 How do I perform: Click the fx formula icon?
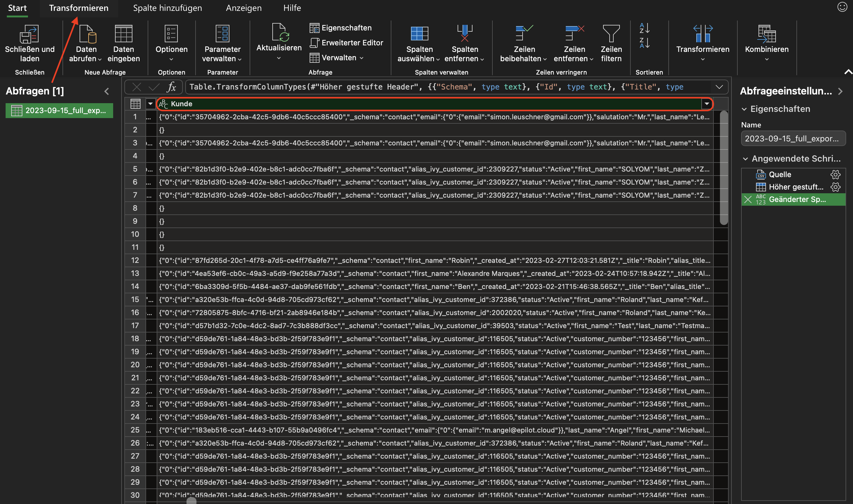coord(172,87)
